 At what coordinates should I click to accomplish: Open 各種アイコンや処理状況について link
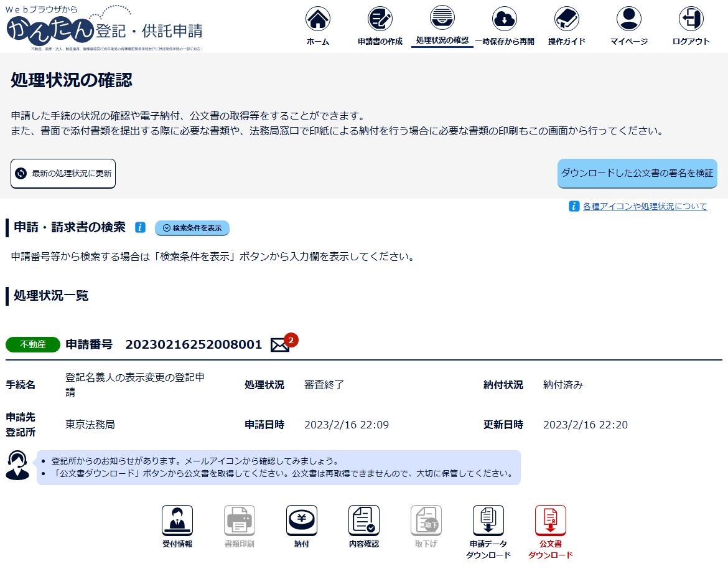pyautogui.click(x=645, y=206)
